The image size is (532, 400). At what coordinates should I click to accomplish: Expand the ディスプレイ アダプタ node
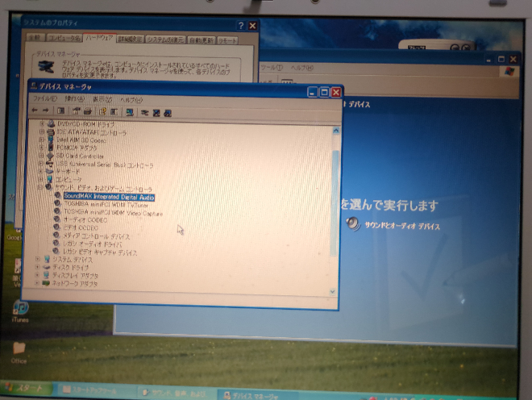point(37,275)
